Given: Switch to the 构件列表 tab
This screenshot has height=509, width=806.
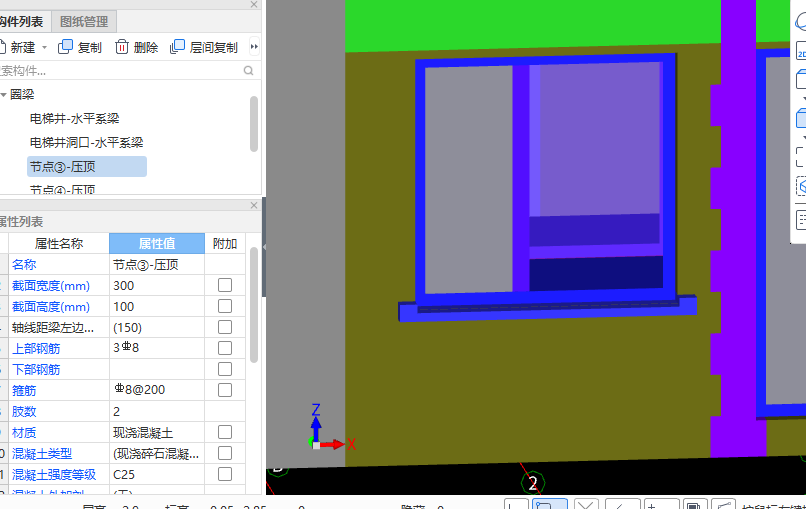Looking at the screenshot, I should point(22,22).
